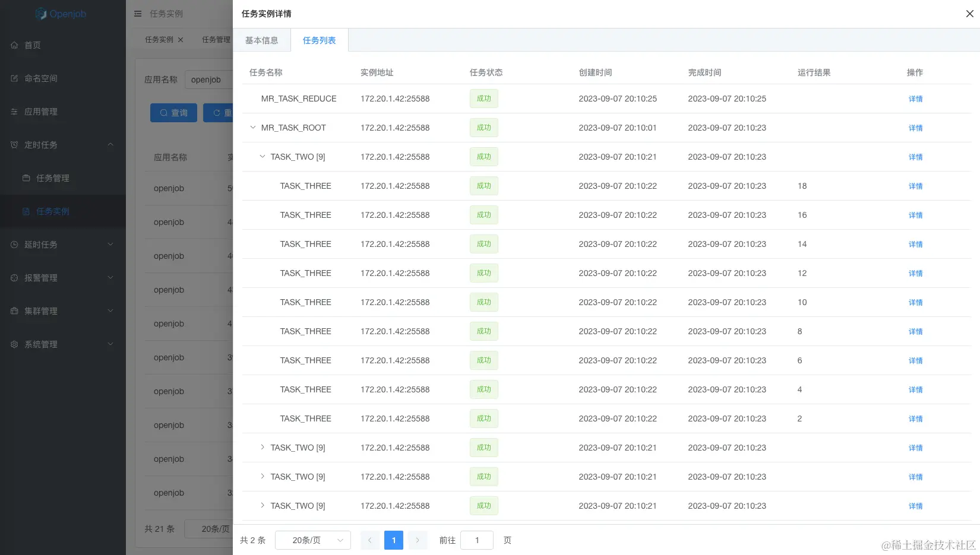
Task: Click the 首页 home icon
Action: click(14, 45)
